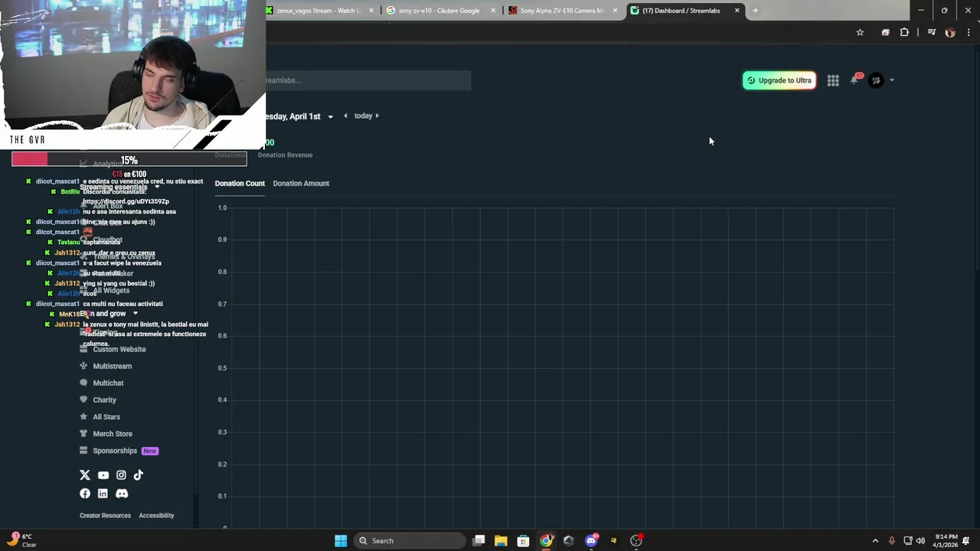Click the Streamlabs search field
980x551 pixels.
(367, 80)
